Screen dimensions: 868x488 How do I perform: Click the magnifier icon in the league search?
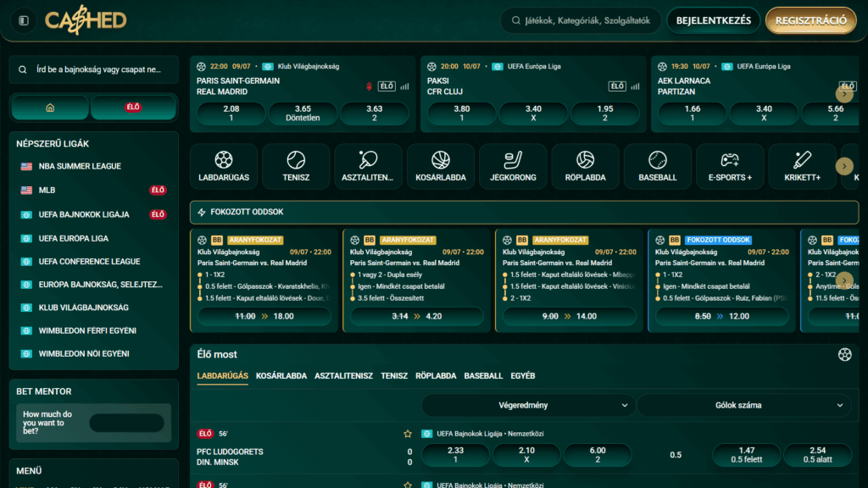point(22,69)
